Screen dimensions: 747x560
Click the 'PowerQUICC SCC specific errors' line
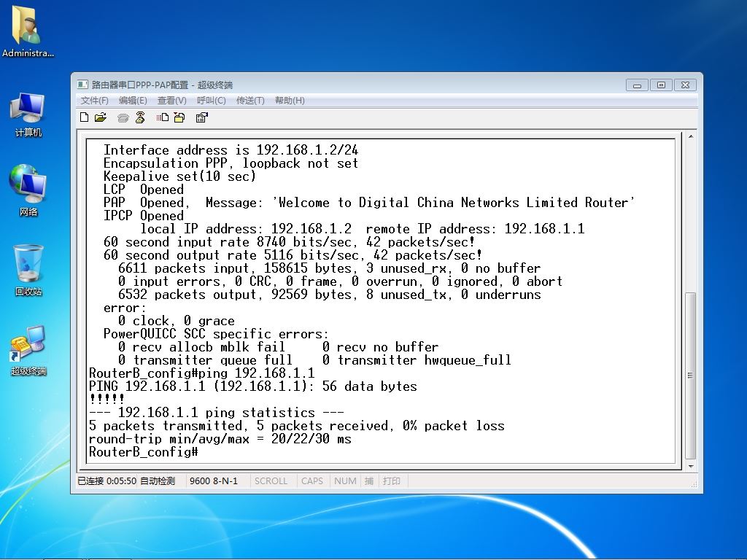[x=216, y=334]
